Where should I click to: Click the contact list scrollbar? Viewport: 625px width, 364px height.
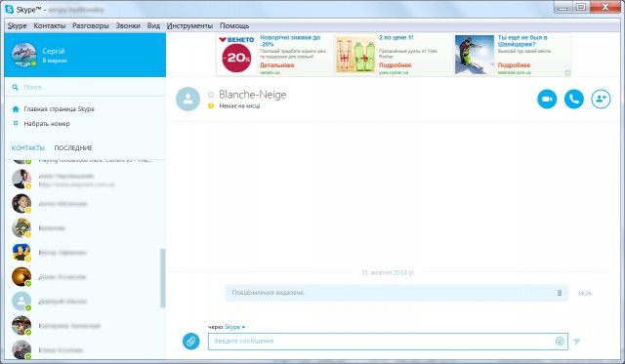(x=163, y=278)
